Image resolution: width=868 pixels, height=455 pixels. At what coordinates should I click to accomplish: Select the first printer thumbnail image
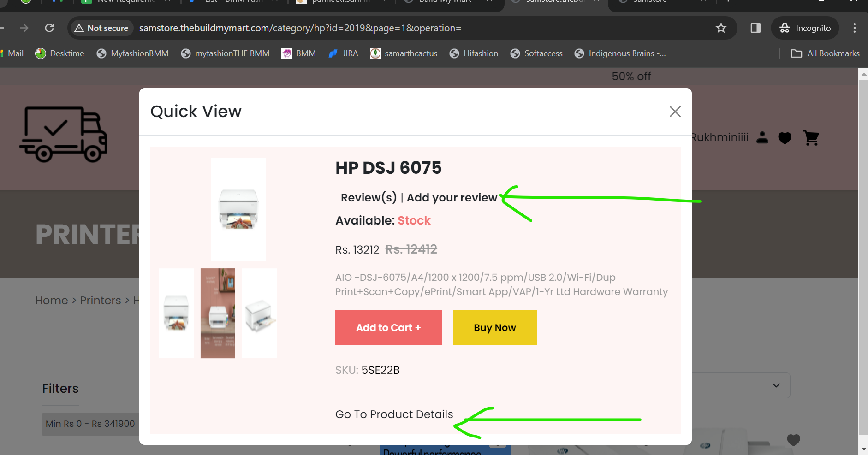tap(176, 313)
